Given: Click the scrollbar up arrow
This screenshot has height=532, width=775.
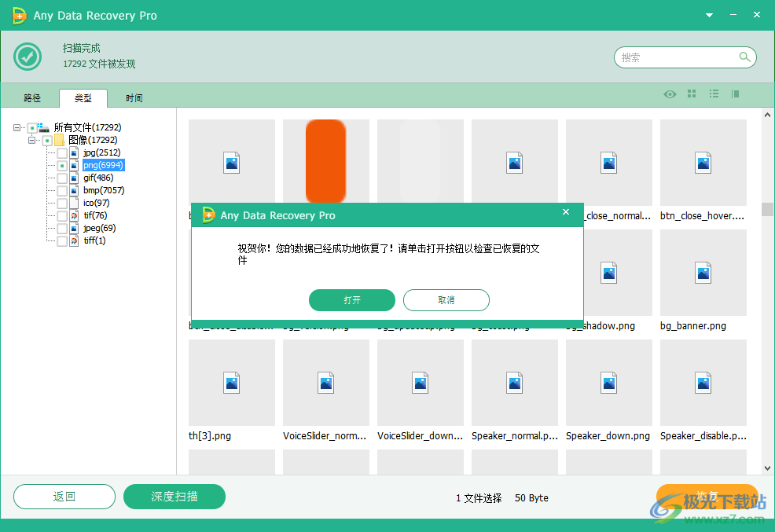Looking at the screenshot, I should [x=767, y=115].
